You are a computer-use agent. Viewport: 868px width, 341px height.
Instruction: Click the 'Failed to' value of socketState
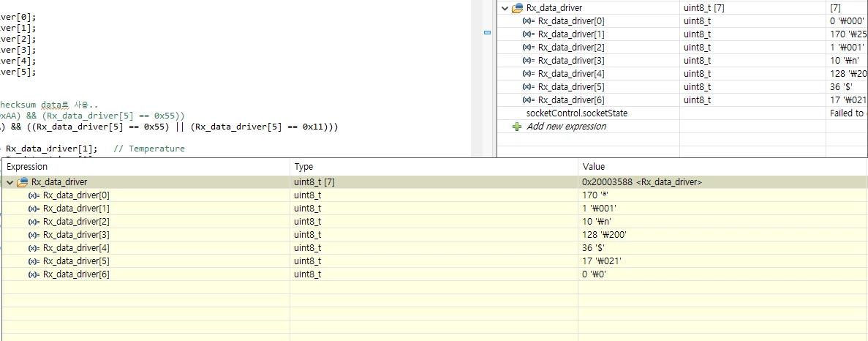tap(848, 113)
